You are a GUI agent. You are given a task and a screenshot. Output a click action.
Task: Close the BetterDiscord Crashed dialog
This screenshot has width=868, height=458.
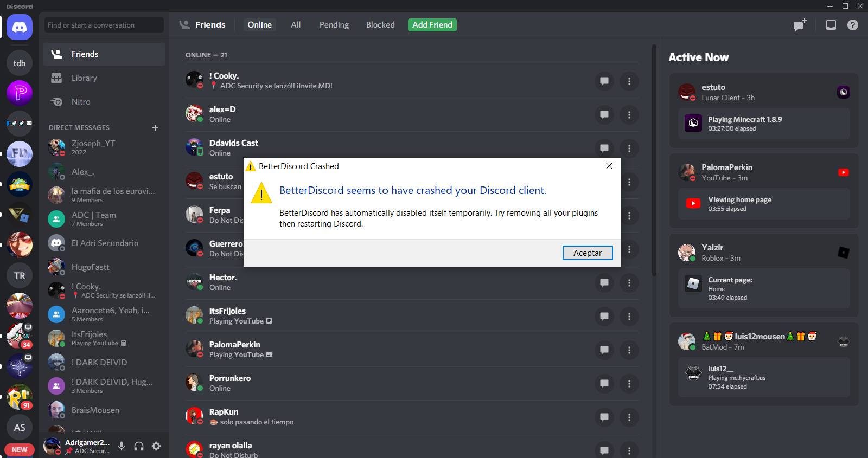609,166
